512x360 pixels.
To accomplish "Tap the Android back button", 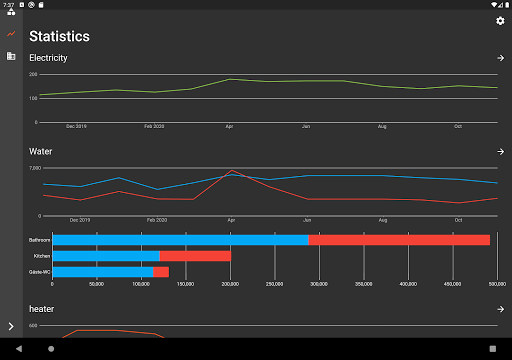I will (19, 349).
